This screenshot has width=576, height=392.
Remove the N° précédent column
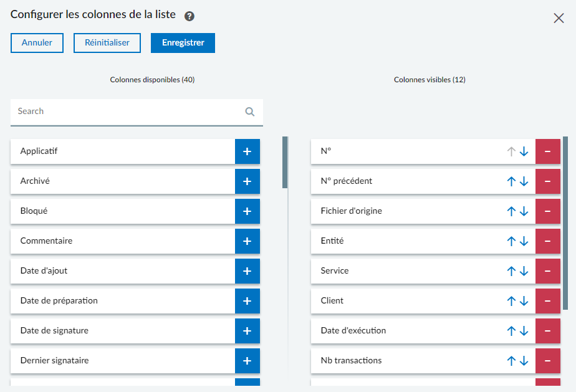pyautogui.click(x=547, y=181)
